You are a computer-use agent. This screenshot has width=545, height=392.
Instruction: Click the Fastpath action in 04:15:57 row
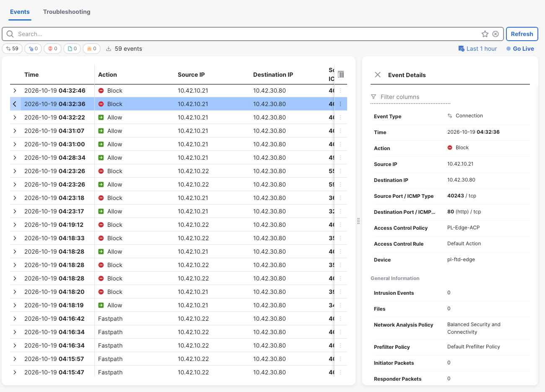(x=110, y=359)
